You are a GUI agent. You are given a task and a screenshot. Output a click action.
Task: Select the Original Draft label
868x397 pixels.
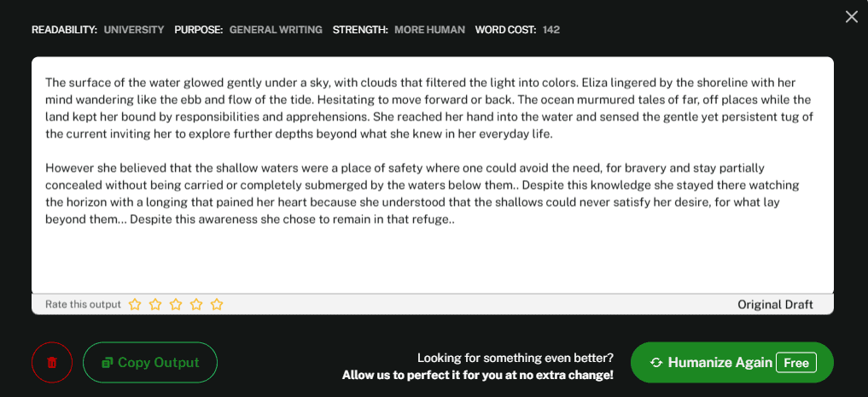(775, 305)
